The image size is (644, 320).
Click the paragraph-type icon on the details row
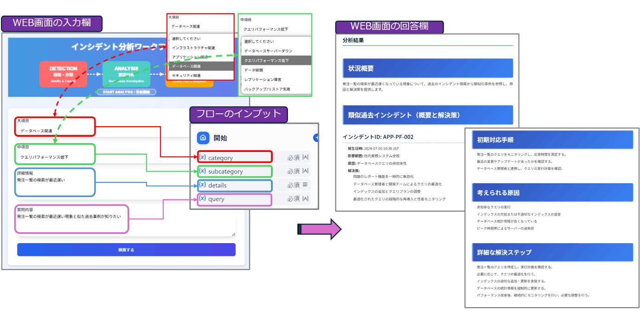(x=305, y=185)
